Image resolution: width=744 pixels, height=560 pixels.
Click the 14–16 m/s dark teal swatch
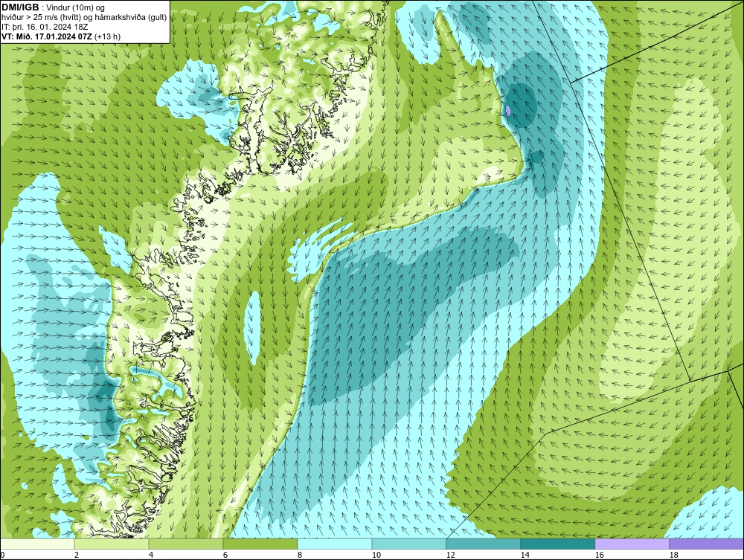(x=558, y=544)
